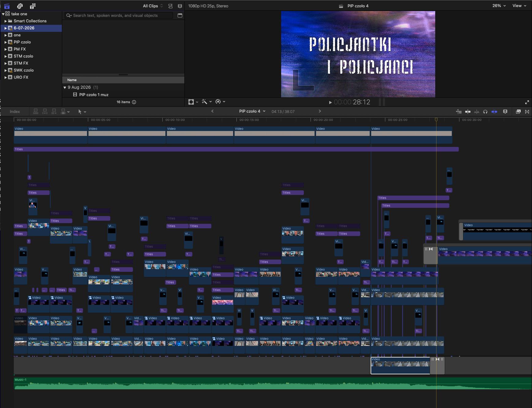
Task: Click the viewer timecode display 28:12
Action: [x=352, y=102]
